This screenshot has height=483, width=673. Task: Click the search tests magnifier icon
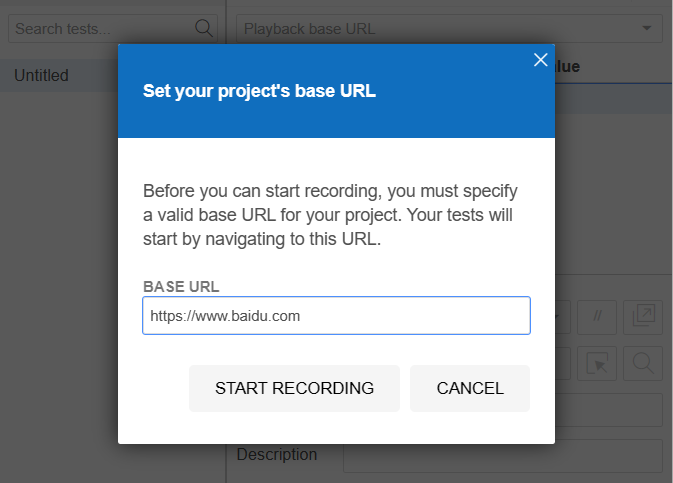203,28
